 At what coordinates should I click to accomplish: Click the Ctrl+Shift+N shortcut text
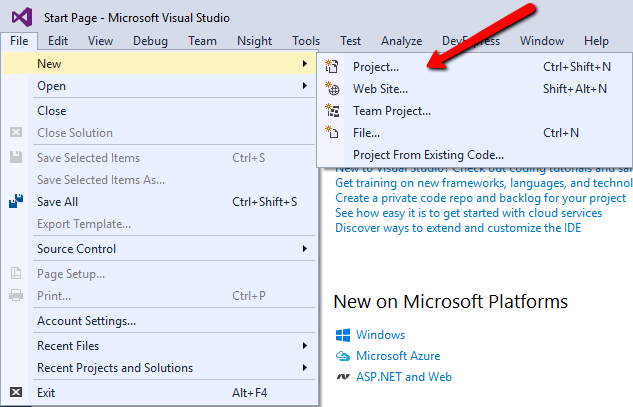pos(577,67)
